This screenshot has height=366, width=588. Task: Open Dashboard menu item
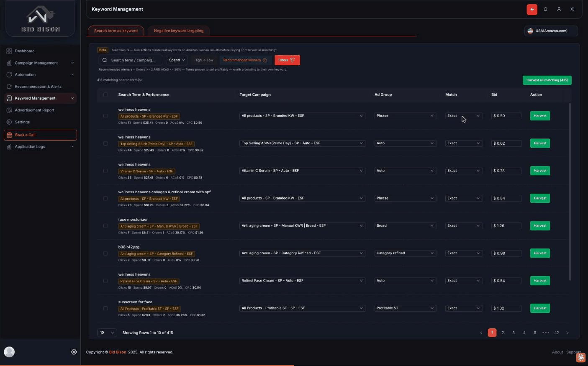pos(40,51)
